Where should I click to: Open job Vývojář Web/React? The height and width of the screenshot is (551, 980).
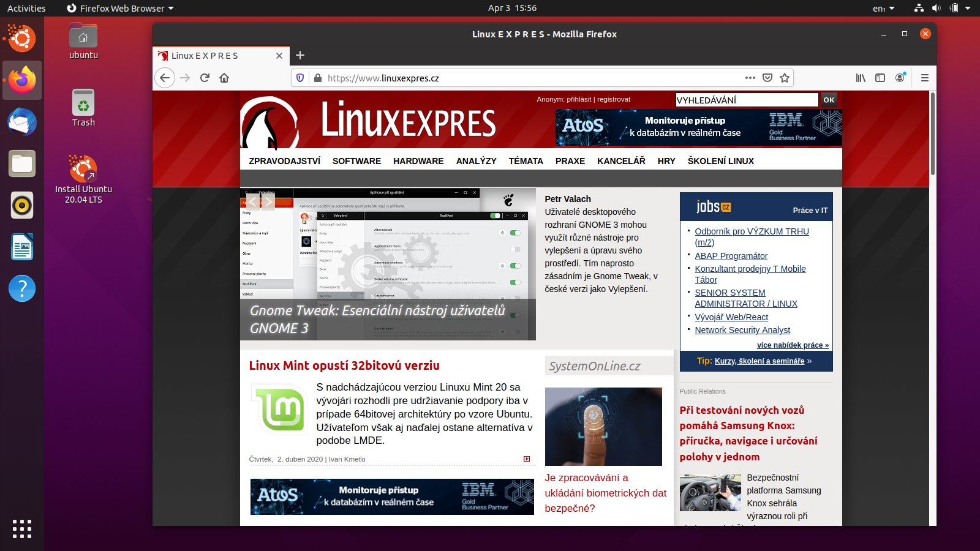point(731,317)
